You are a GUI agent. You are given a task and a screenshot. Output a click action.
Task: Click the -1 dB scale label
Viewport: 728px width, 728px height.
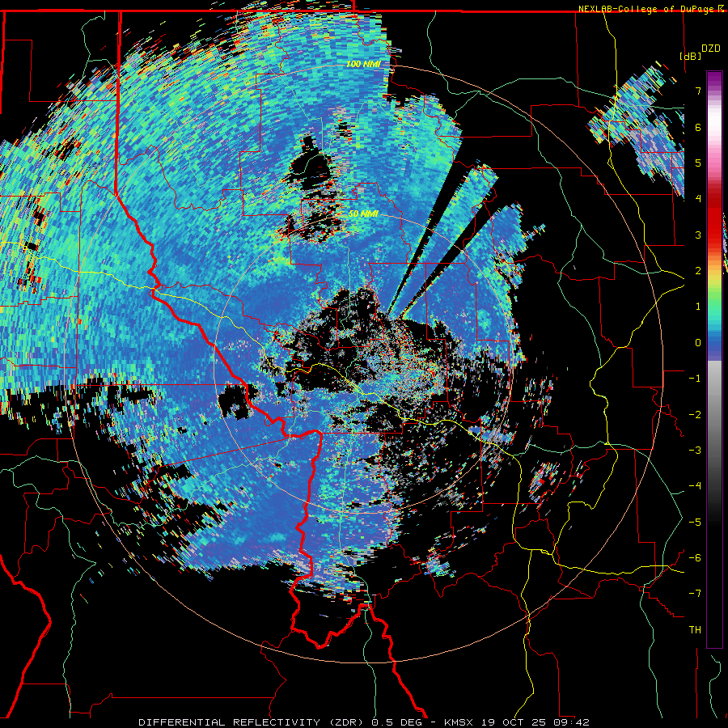(695, 379)
